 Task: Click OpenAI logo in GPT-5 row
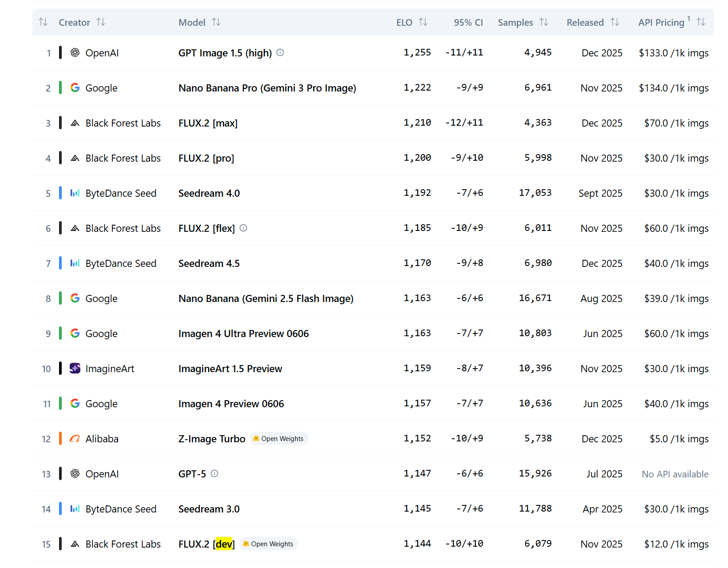click(75, 473)
